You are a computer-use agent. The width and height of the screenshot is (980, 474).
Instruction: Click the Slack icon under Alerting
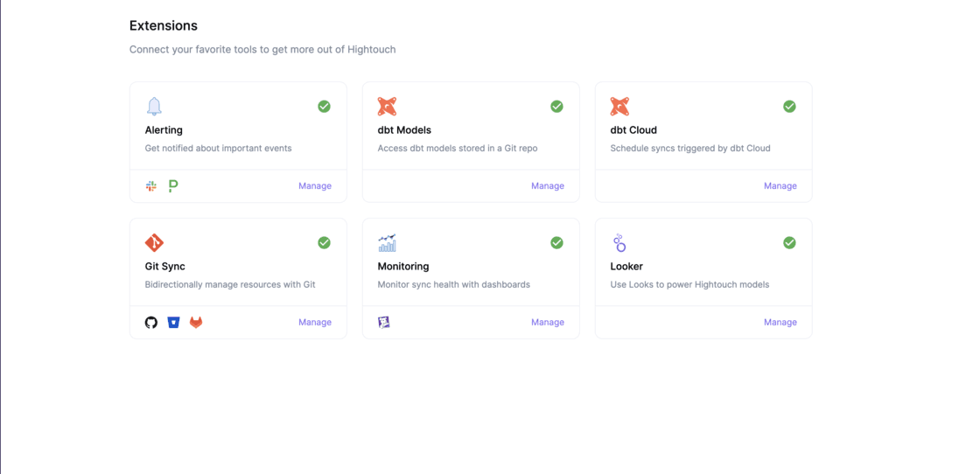151,185
